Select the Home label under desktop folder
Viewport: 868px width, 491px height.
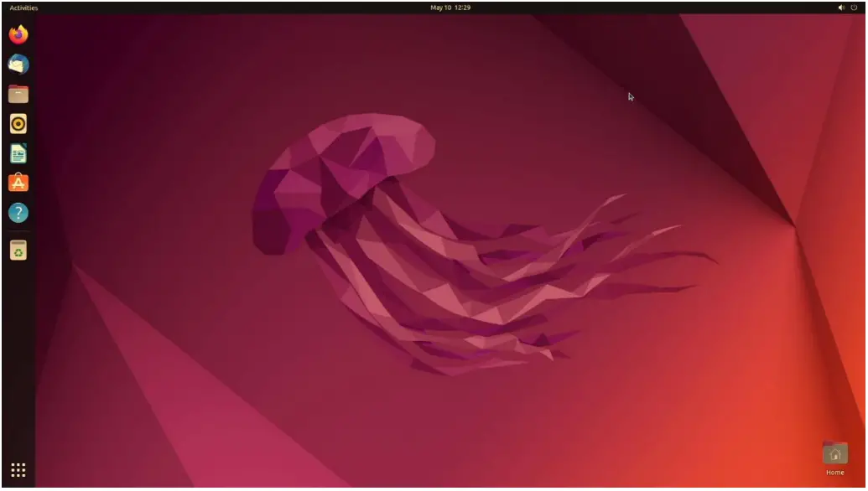834,473
